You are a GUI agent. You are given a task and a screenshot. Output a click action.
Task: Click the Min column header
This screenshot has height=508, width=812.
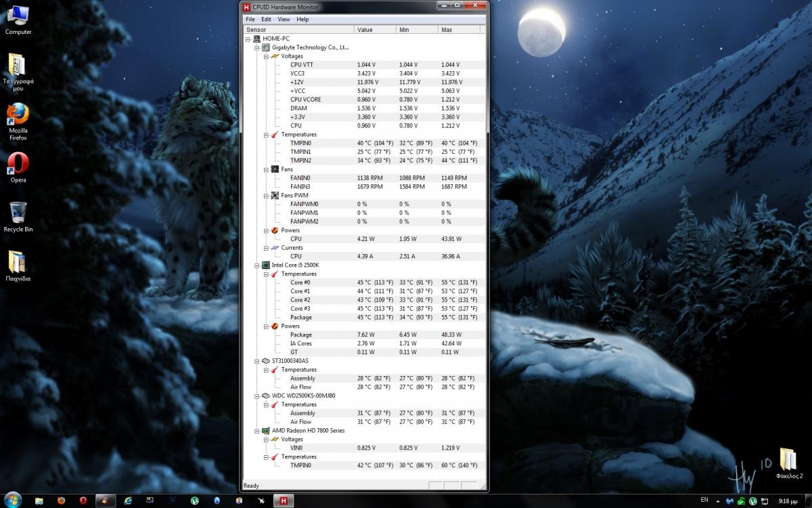click(x=417, y=30)
